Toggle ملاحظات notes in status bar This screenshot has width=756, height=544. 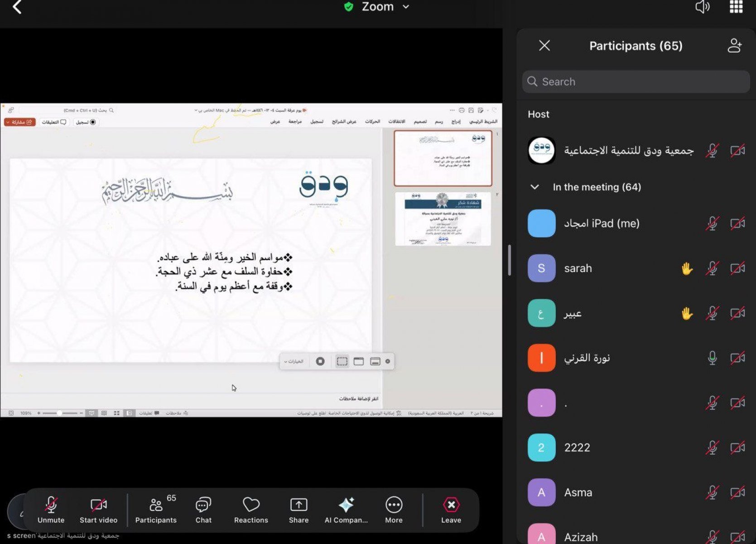[177, 413]
